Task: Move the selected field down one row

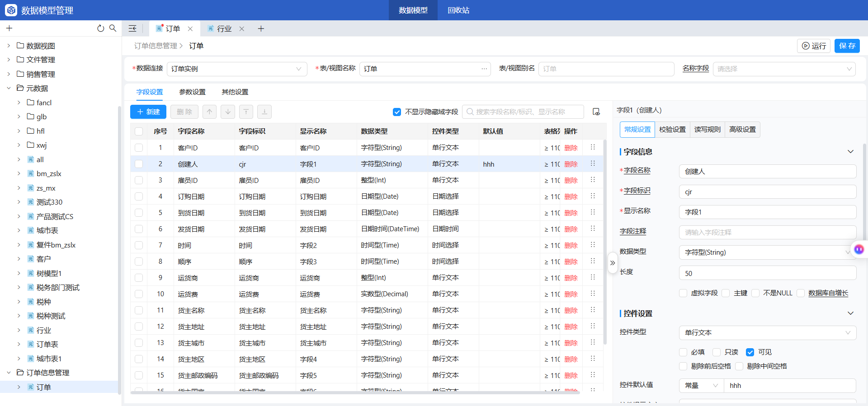Action: (228, 112)
